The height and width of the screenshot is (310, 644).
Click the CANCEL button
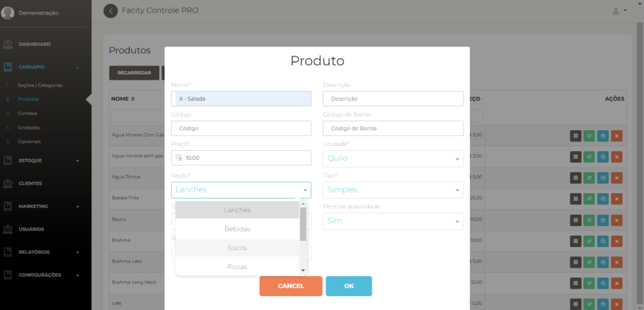[x=291, y=286]
